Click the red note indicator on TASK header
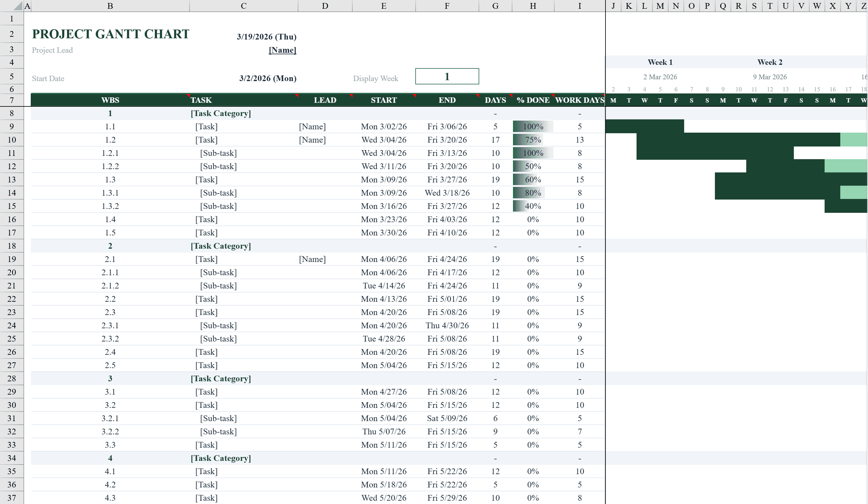Image resolution: width=868 pixels, height=504 pixels. point(297,96)
